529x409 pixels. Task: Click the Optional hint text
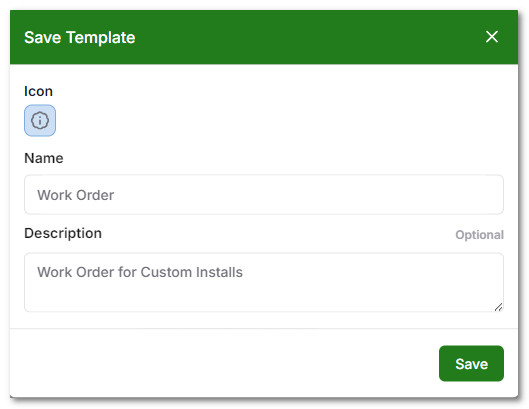[479, 235]
